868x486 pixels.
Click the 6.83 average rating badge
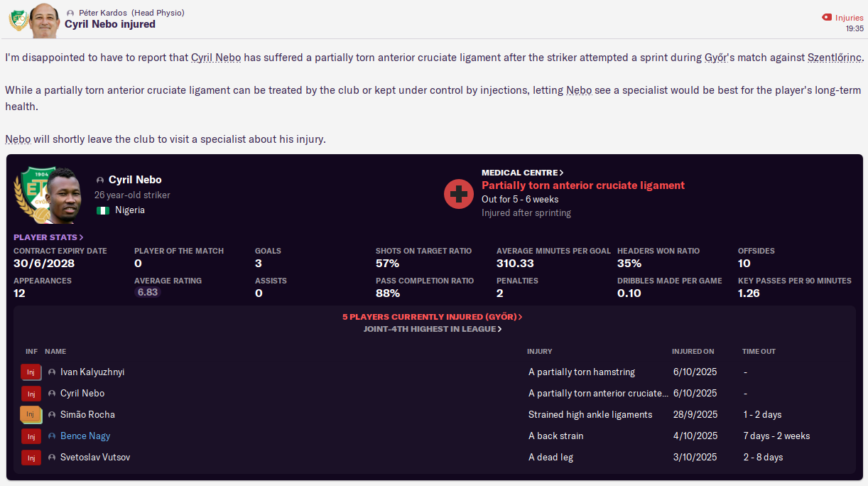click(x=148, y=292)
